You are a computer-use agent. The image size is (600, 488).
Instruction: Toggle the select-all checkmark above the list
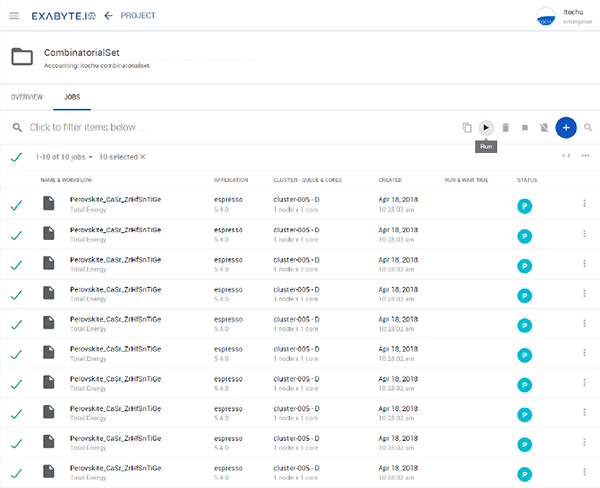point(16,157)
